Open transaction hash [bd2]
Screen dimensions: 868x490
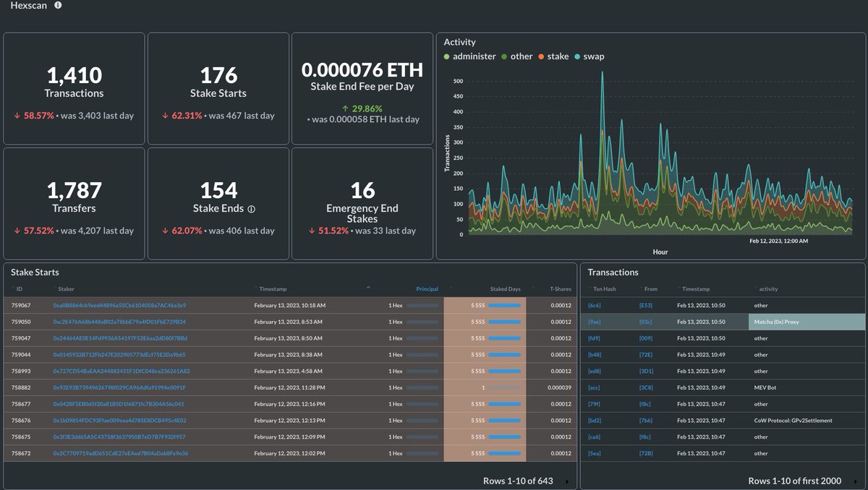click(595, 421)
